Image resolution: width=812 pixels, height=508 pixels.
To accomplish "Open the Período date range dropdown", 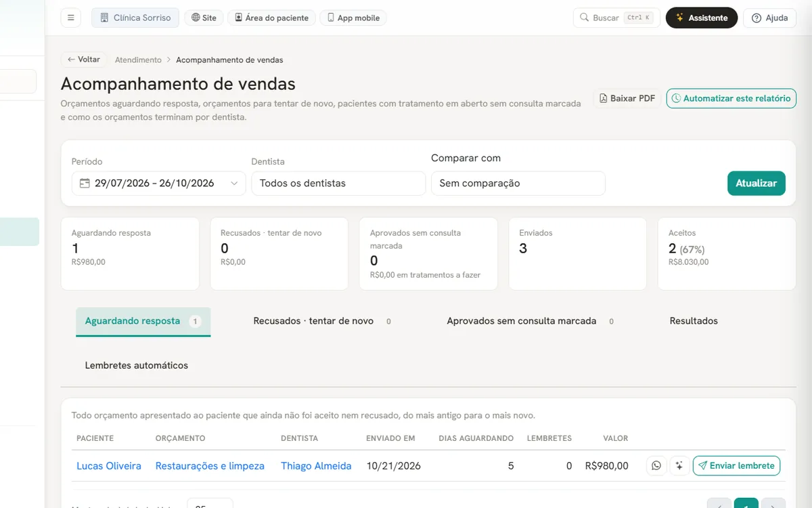I will [x=159, y=183].
